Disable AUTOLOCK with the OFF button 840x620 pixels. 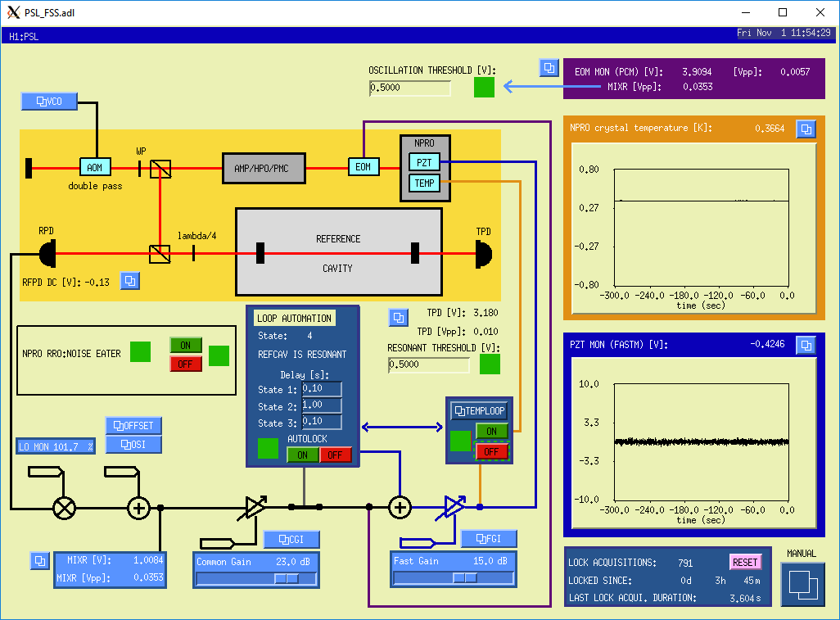click(335, 455)
